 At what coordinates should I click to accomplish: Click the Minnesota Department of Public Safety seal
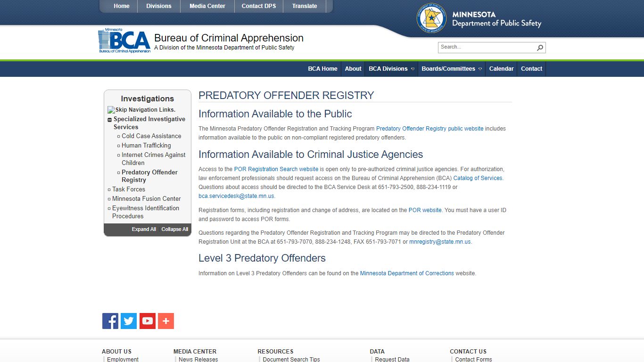click(431, 18)
